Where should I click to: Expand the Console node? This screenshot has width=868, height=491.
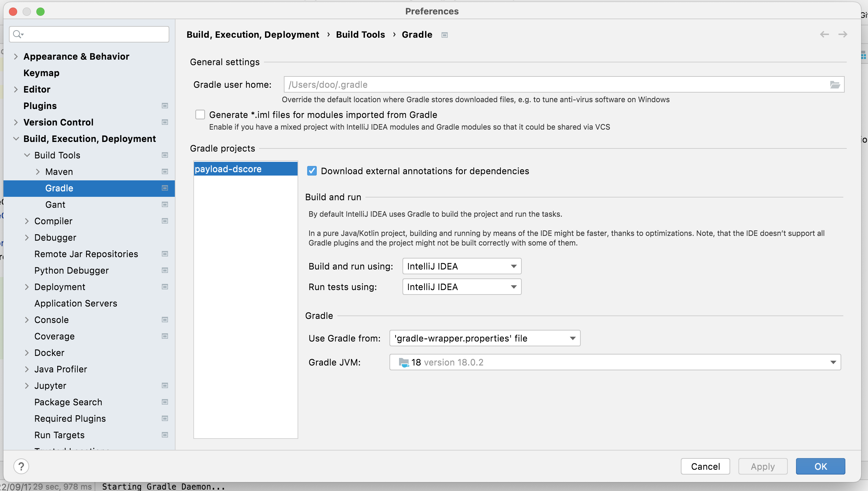click(x=27, y=320)
